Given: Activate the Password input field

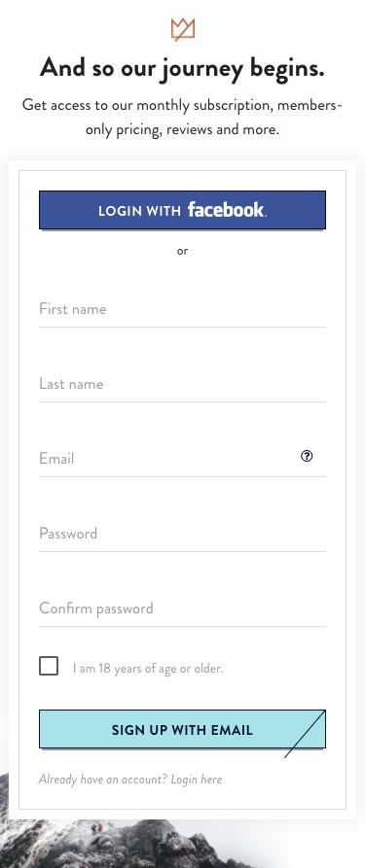Looking at the screenshot, I should (x=183, y=534).
